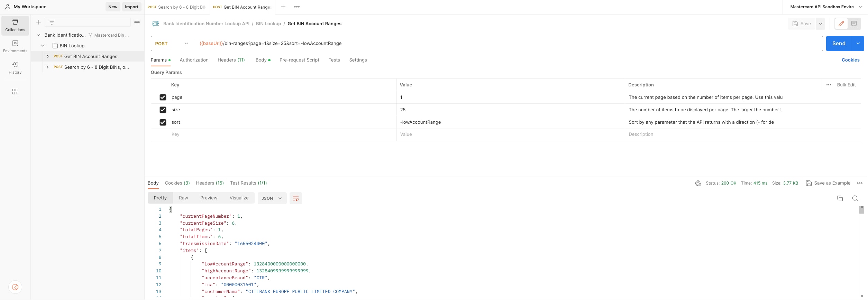Uncheck the sort query parameter
Screen dimensions: 868x300
(x=163, y=122)
